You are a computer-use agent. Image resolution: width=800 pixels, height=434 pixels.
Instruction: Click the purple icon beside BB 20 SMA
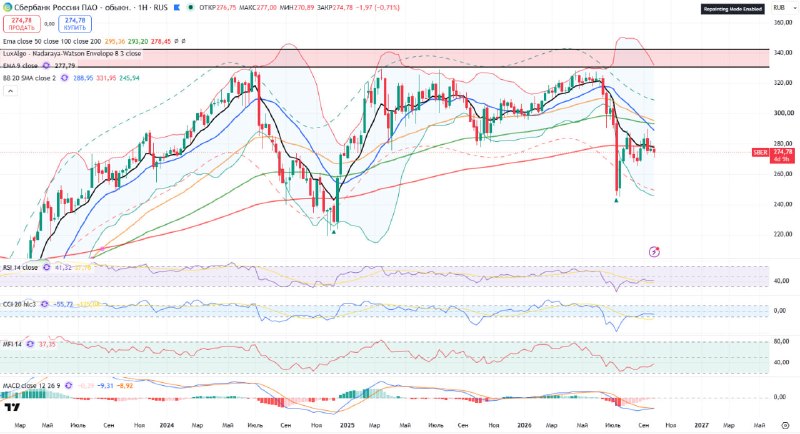64,78
